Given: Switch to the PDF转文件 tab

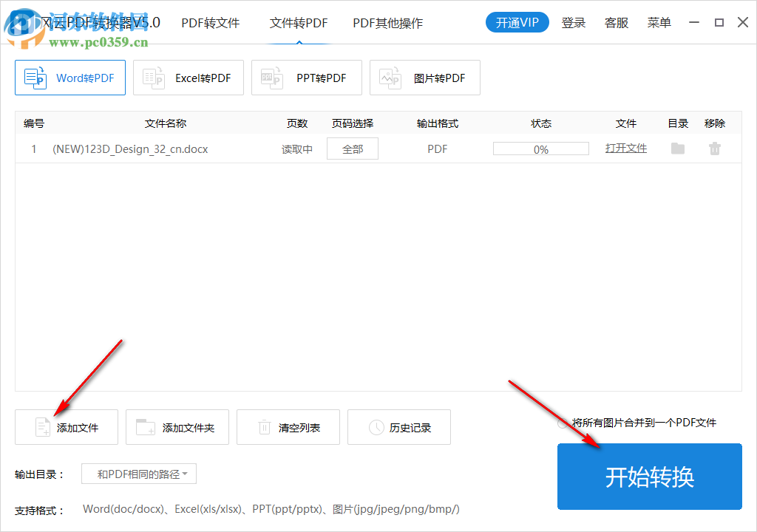Looking at the screenshot, I should pos(209,23).
